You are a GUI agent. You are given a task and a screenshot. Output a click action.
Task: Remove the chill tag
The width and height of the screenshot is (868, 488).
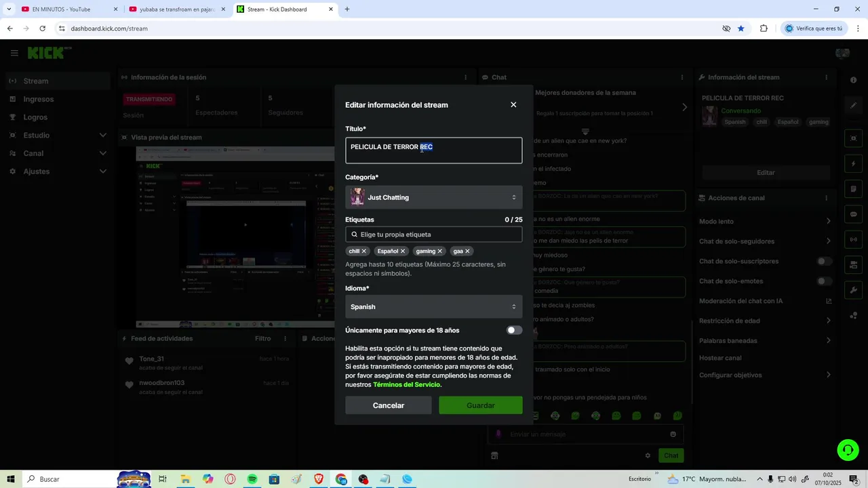coord(364,251)
